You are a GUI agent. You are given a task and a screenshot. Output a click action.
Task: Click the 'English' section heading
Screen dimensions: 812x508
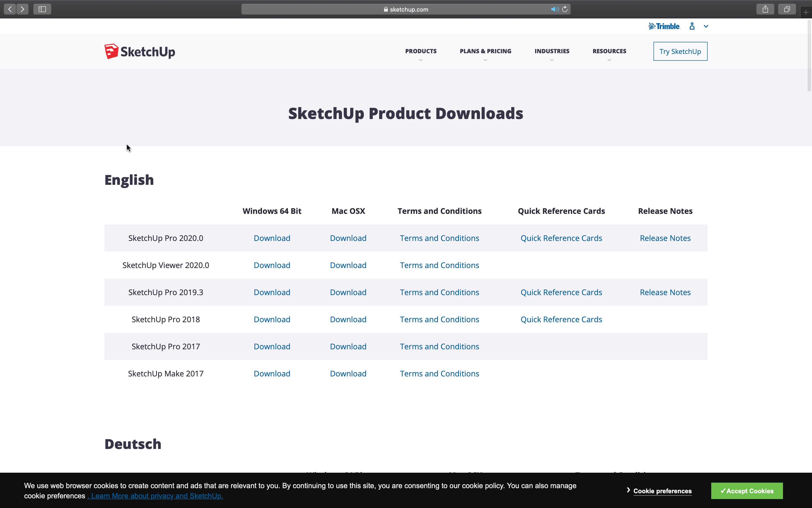pos(129,180)
